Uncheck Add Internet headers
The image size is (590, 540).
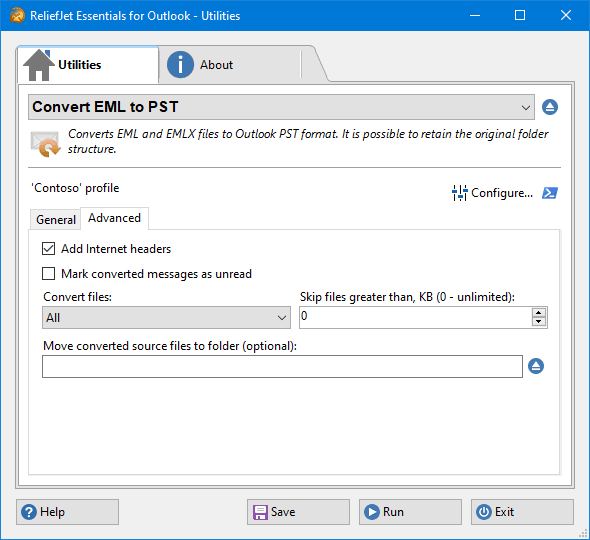click(49, 249)
